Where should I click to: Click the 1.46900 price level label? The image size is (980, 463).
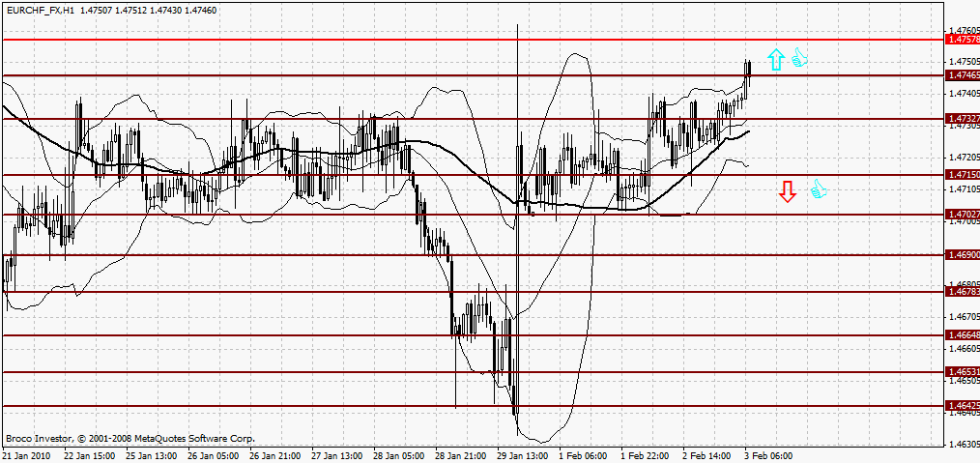pyautogui.click(x=963, y=255)
